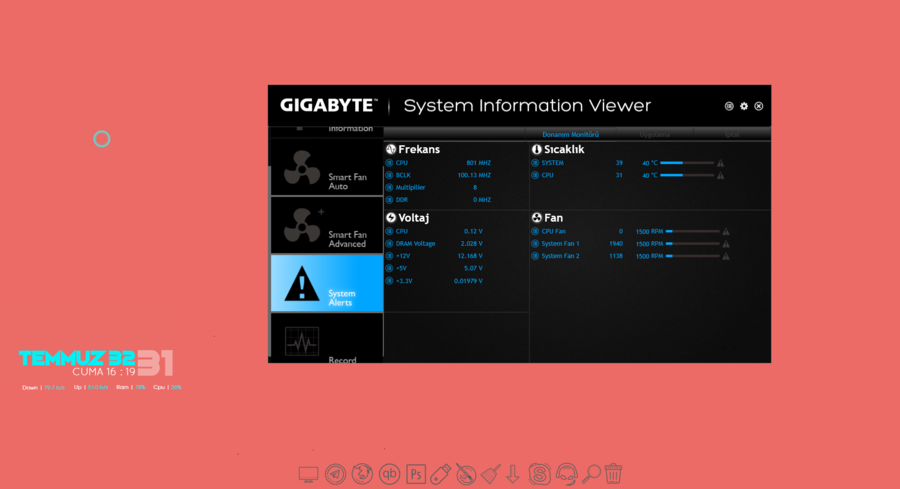Click the CPU Fan alert triangle icon

pos(726,231)
